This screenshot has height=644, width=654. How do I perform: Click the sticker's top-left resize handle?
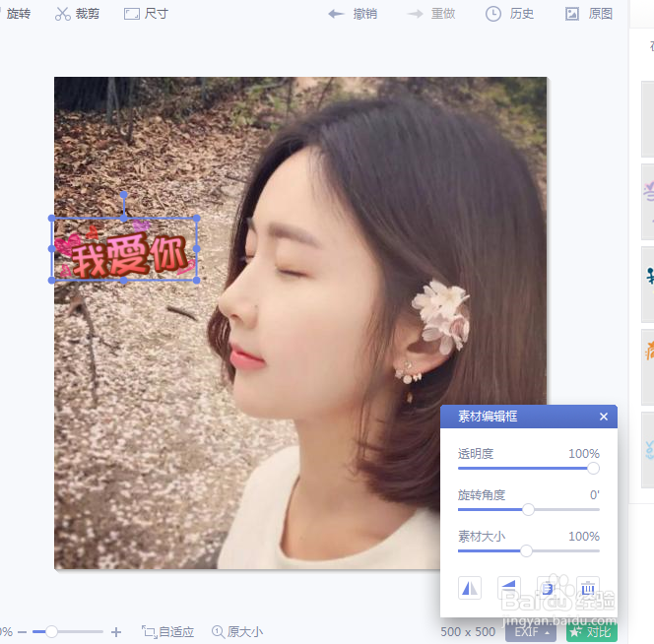[x=52, y=219]
